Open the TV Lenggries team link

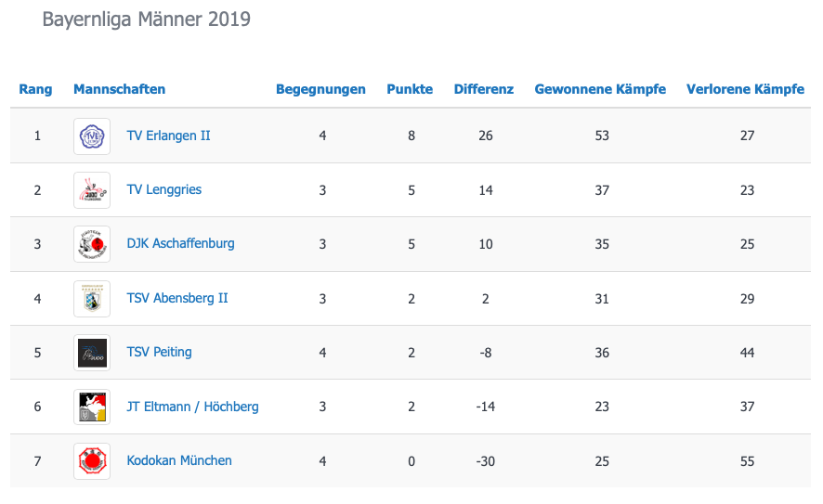coord(163,189)
